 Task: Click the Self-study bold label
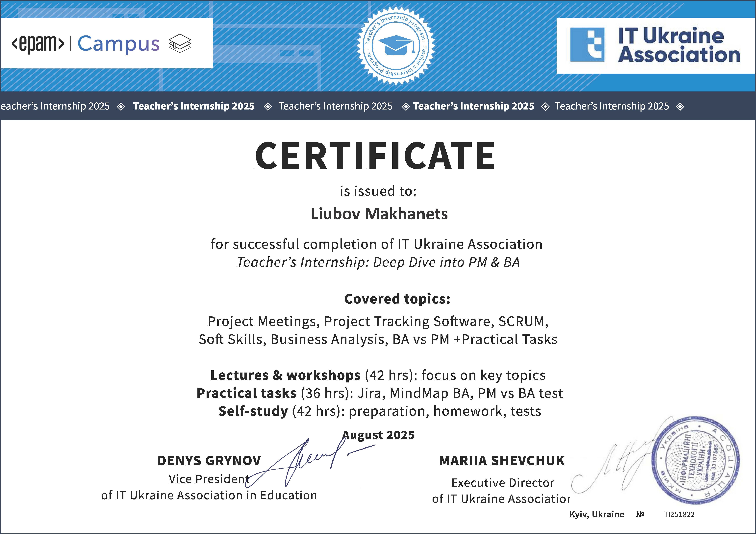pyautogui.click(x=253, y=411)
